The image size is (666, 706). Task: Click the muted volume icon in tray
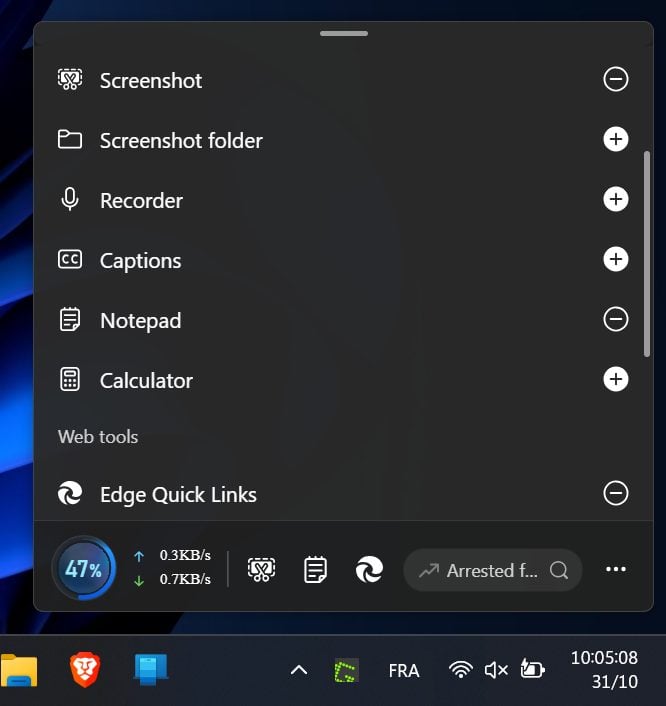496,670
